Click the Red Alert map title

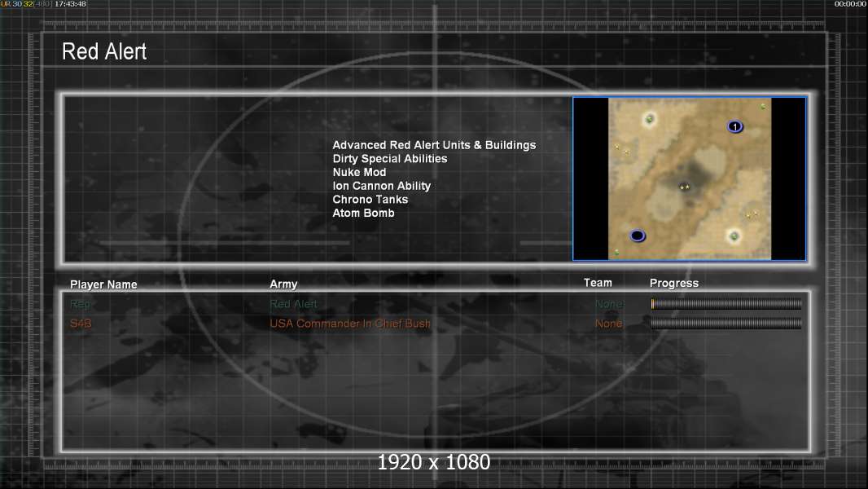click(x=104, y=51)
